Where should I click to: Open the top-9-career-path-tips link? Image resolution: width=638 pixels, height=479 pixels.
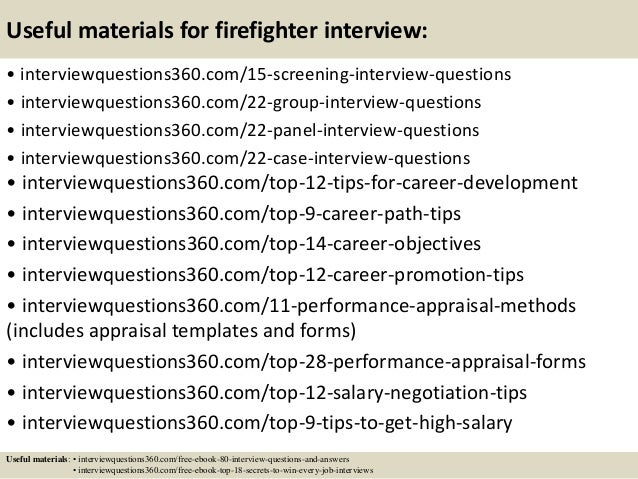pos(241,214)
